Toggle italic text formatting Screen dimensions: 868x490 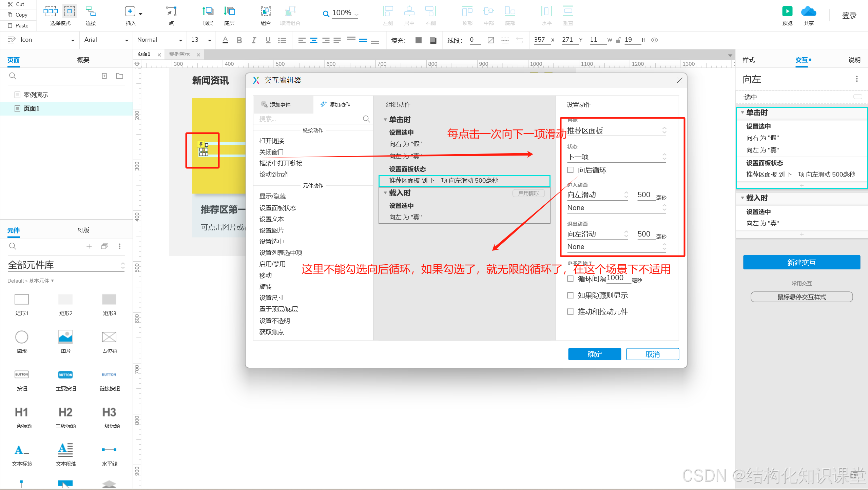point(254,40)
